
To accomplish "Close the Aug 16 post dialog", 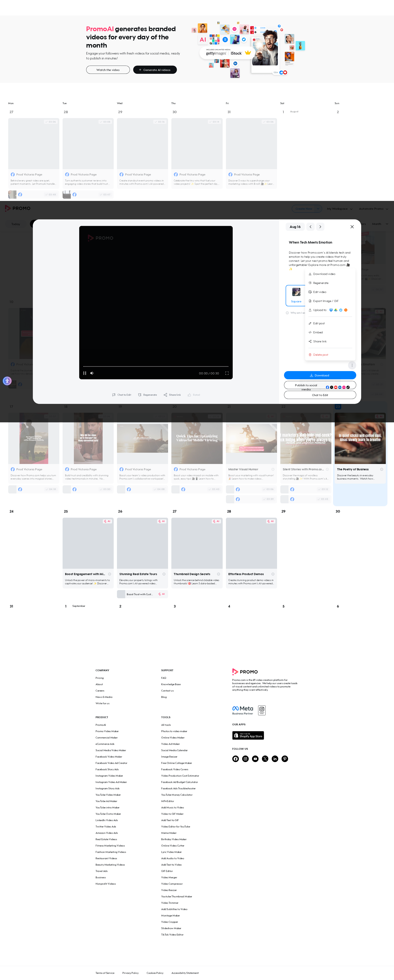I will (x=352, y=227).
